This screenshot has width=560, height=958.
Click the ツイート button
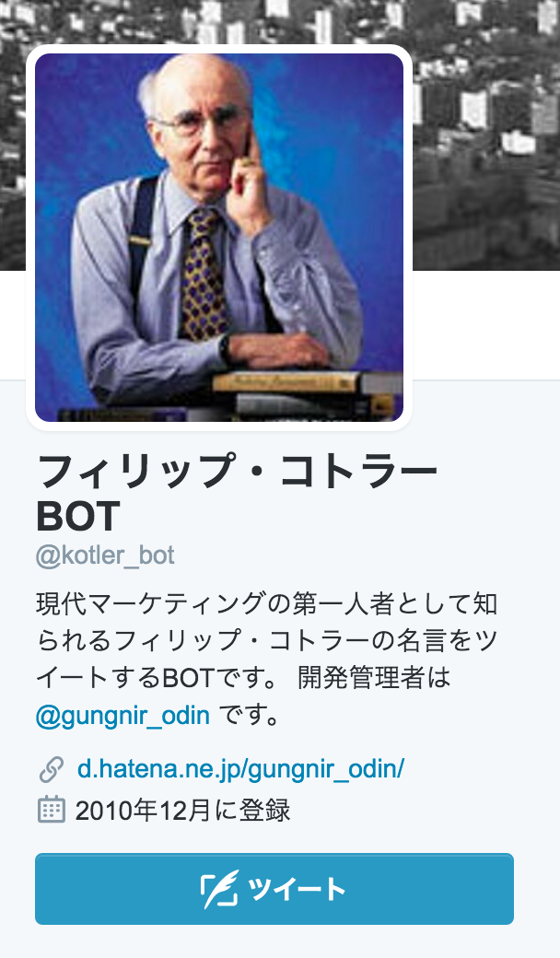[x=274, y=889]
